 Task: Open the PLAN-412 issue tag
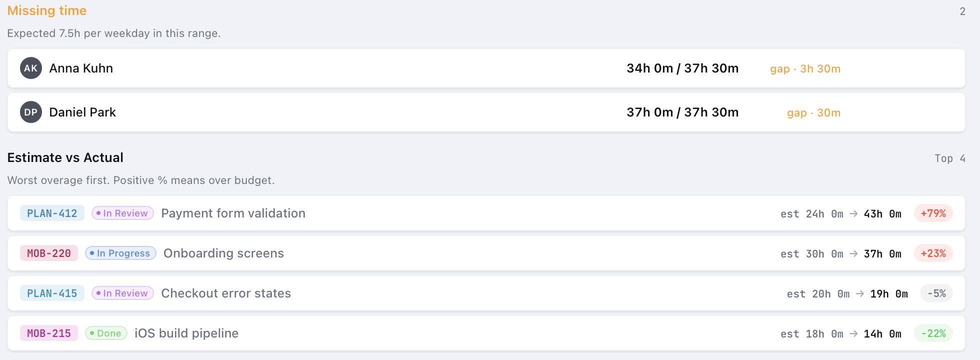point(52,213)
